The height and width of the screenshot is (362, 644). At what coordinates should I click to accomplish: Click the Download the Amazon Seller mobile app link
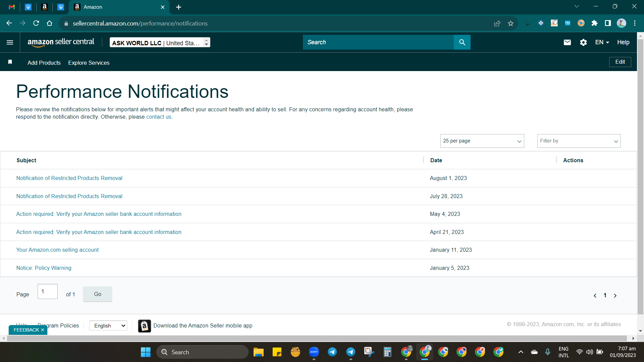pos(203,326)
